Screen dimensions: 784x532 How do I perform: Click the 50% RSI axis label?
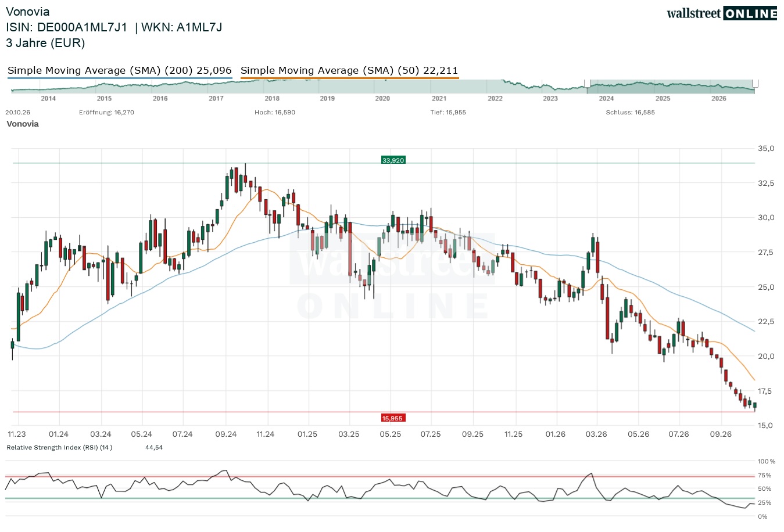(x=765, y=489)
